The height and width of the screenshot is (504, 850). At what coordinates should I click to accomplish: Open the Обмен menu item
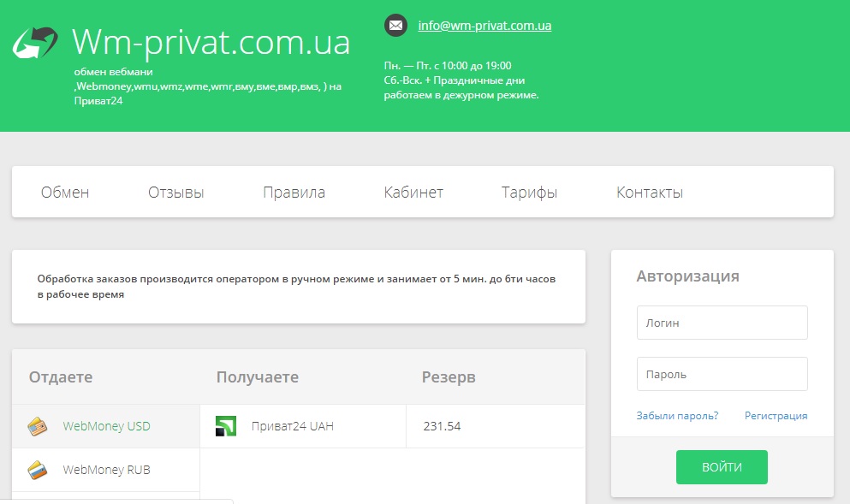pos(65,193)
